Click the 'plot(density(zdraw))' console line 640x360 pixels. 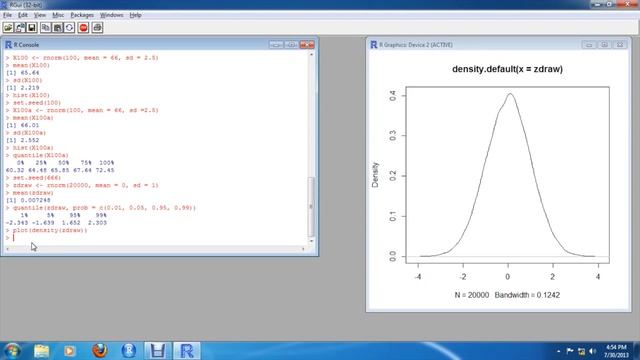50,230
